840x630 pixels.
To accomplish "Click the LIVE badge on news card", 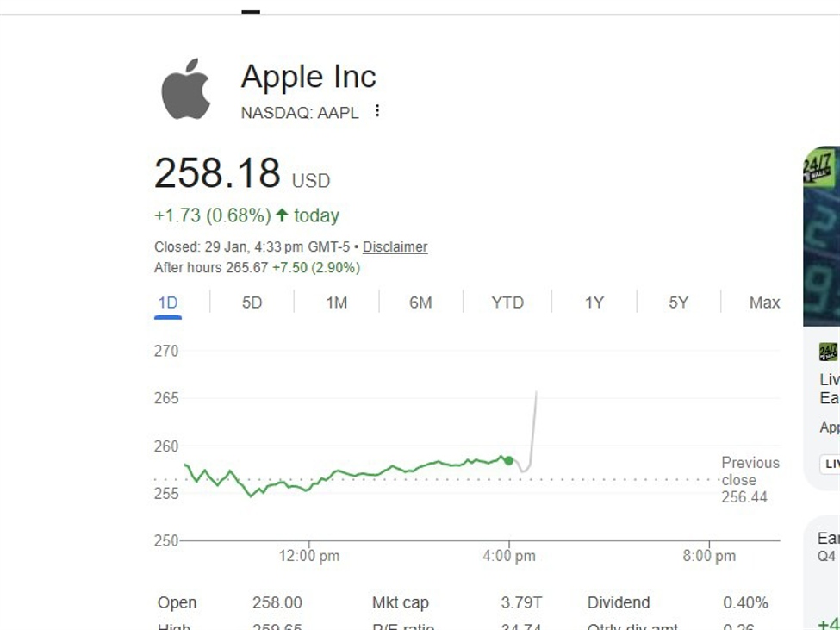I will click(831, 464).
